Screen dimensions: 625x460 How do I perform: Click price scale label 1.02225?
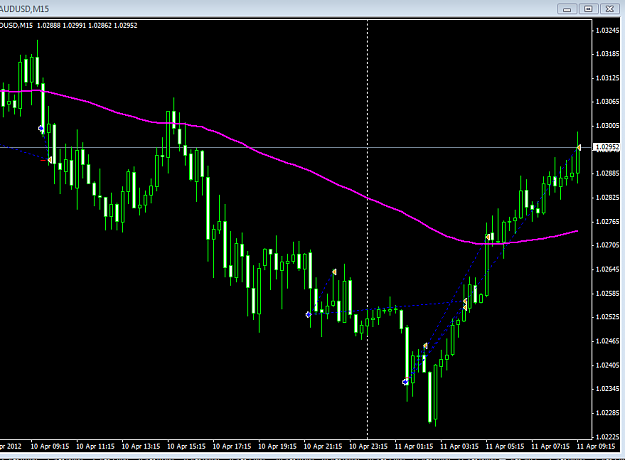coord(607,437)
